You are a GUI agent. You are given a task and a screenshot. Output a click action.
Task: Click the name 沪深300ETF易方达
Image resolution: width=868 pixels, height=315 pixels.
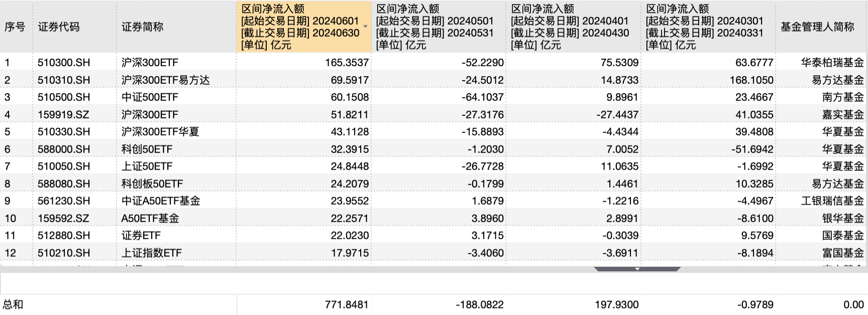coord(166,80)
